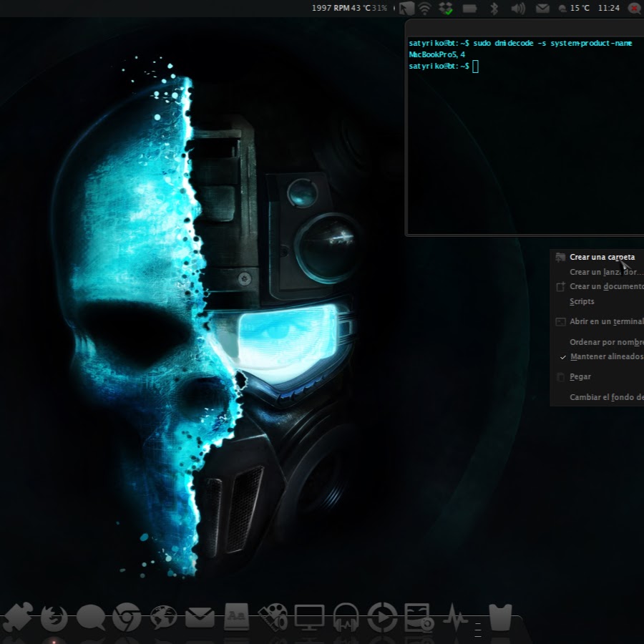The image size is (644, 644).
Task: Open the Bluetooth tray menu
Action: point(494,8)
